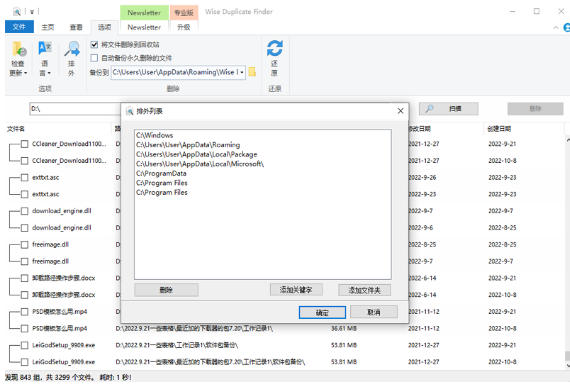Check download_engine.dll row modified 2022-9-6
Screen dimensions: 570x384
pyautogui.click(x=24, y=228)
